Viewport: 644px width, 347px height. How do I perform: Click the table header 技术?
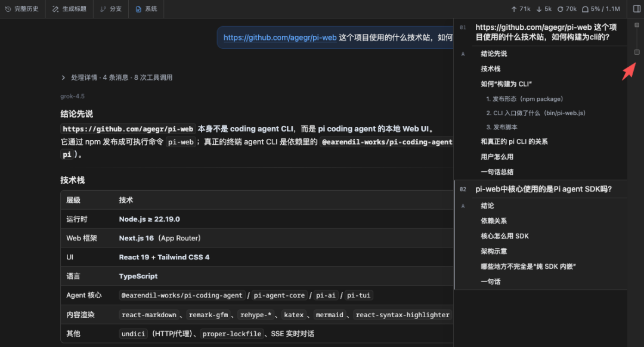click(x=126, y=200)
